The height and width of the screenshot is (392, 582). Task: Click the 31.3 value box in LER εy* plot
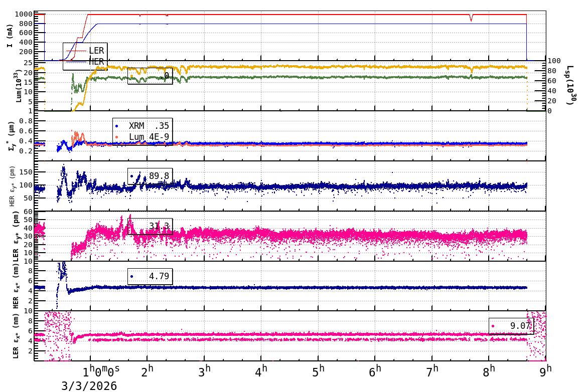[x=150, y=226]
